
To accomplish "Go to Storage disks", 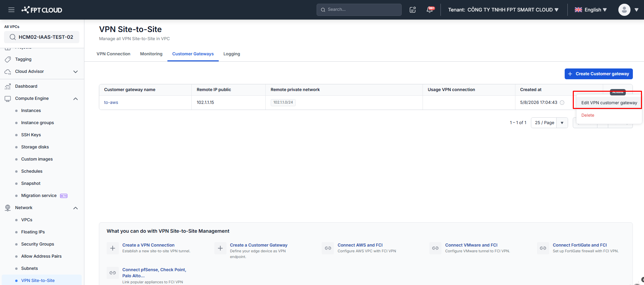I will [35, 147].
